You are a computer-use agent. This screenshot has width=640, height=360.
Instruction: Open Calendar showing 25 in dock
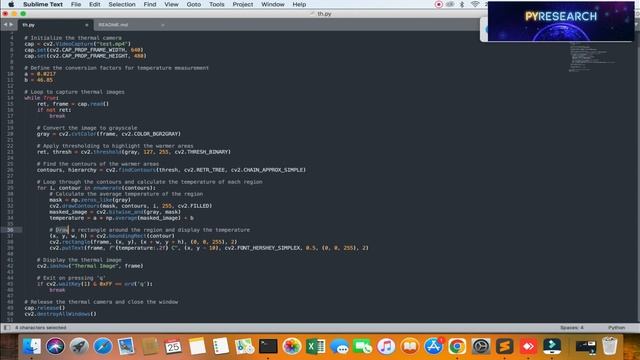pos(173,347)
